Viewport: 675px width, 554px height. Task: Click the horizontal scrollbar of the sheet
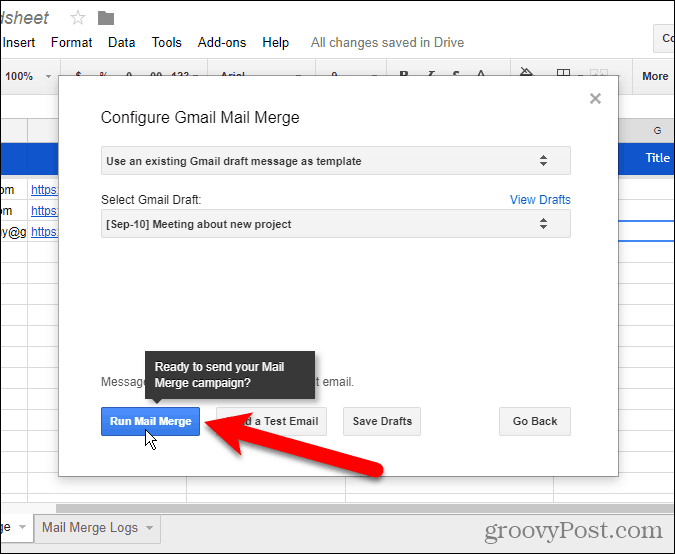tap(365, 508)
